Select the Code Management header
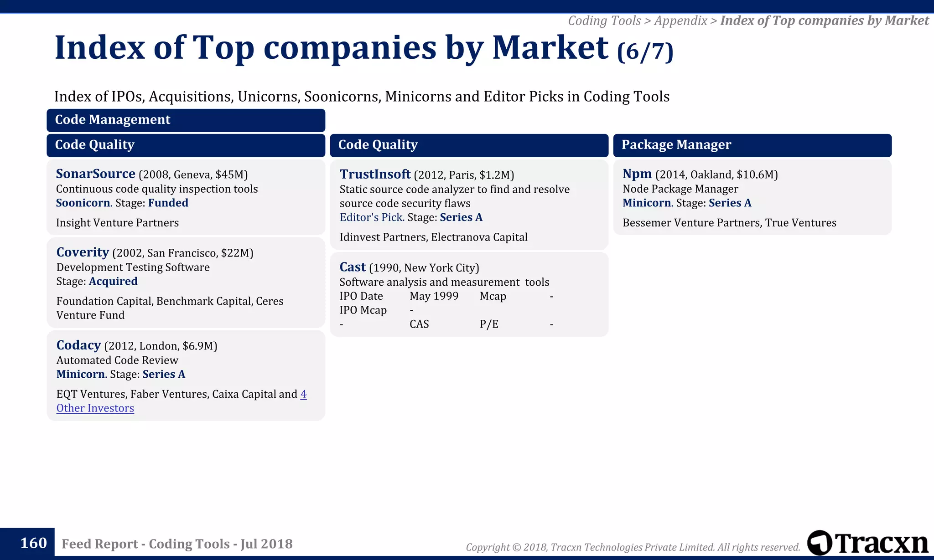This screenshot has height=560, width=934. tap(186, 120)
